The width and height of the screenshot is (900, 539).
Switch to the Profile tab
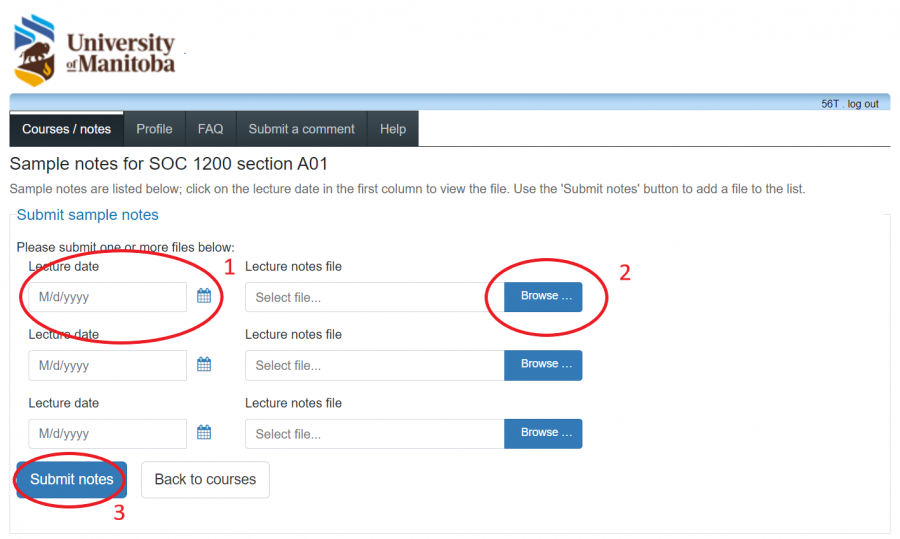click(x=154, y=129)
